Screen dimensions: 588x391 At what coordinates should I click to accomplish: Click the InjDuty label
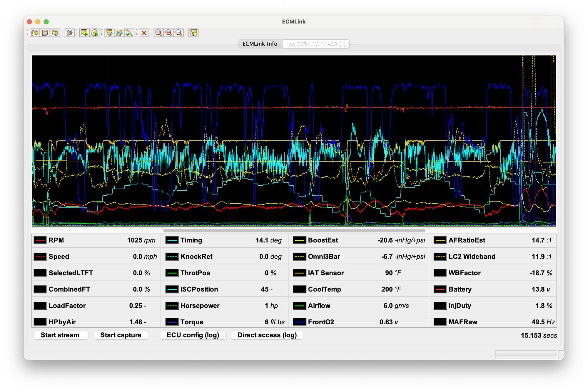point(460,306)
